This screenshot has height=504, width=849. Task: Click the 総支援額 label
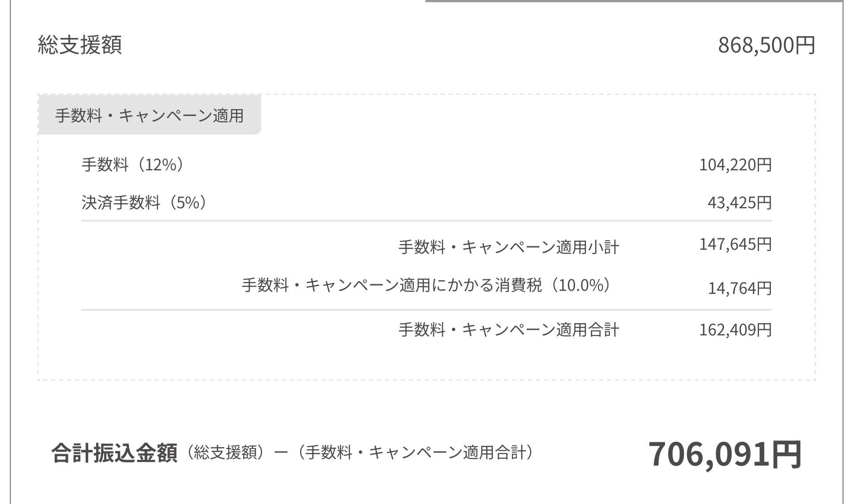[80, 45]
